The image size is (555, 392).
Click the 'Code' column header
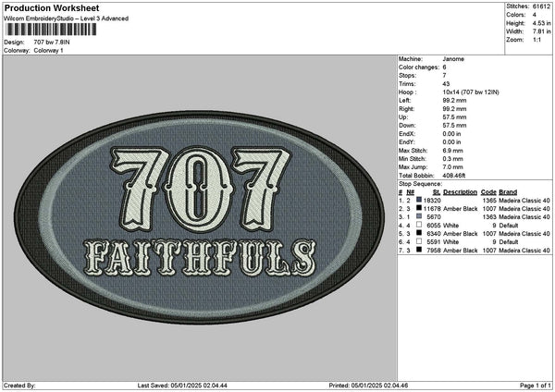(x=488, y=192)
